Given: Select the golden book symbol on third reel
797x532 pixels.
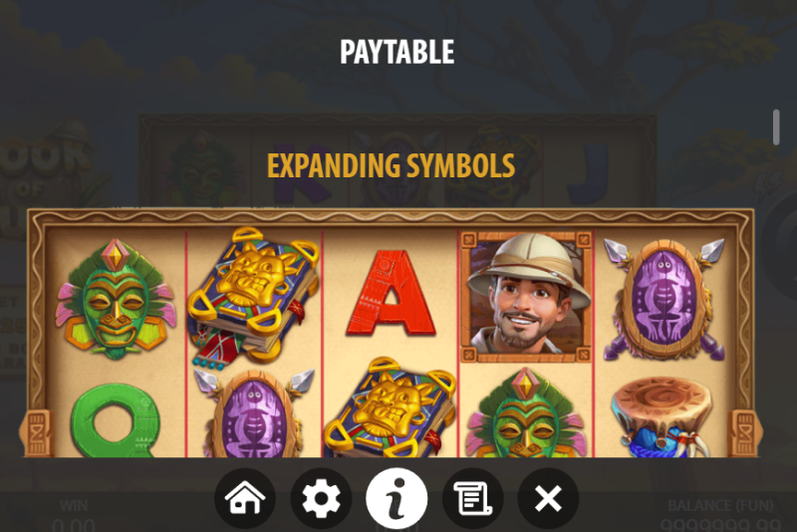Looking at the screenshot, I should click(x=391, y=406).
